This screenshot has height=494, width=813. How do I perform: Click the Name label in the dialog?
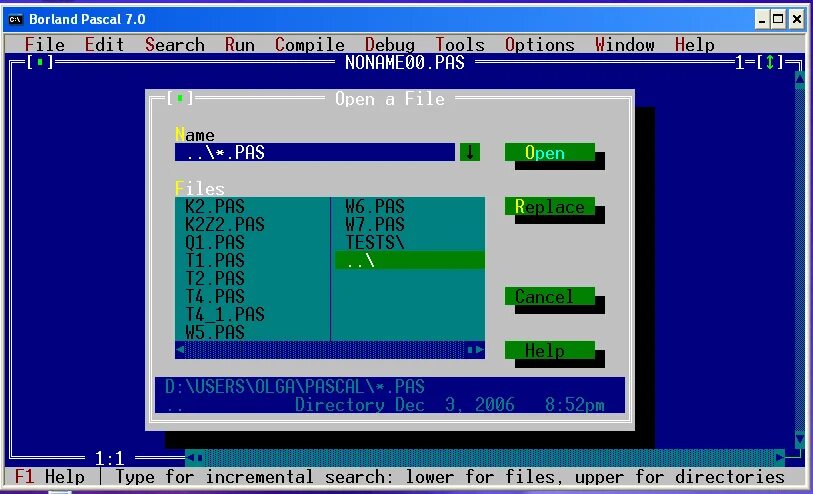coord(195,135)
